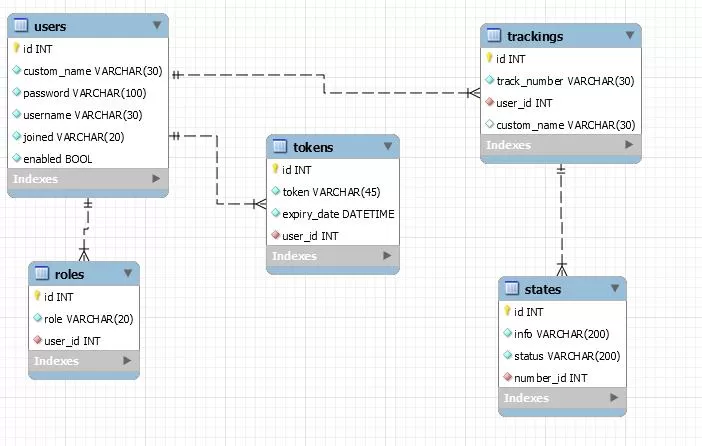Expand Indexes section of states table
This screenshot has height=446, width=702.
click(614, 398)
